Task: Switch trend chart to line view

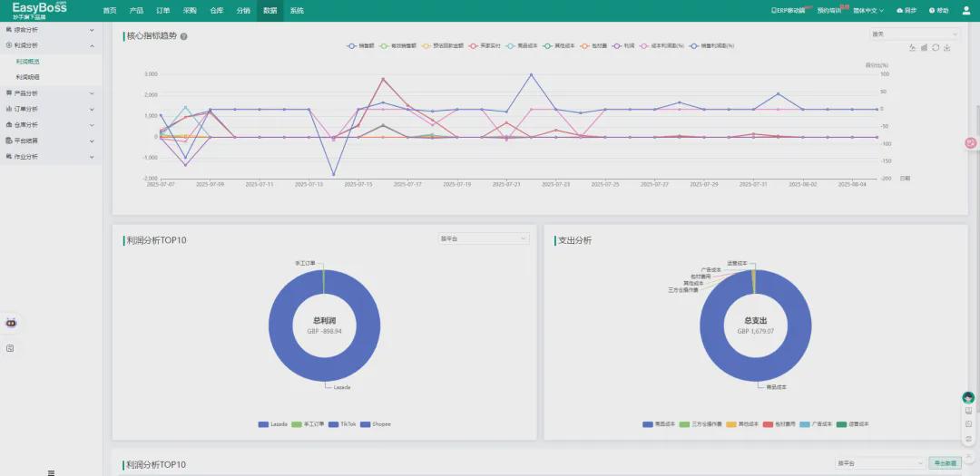Action: pyautogui.click(x=912, y=47)
